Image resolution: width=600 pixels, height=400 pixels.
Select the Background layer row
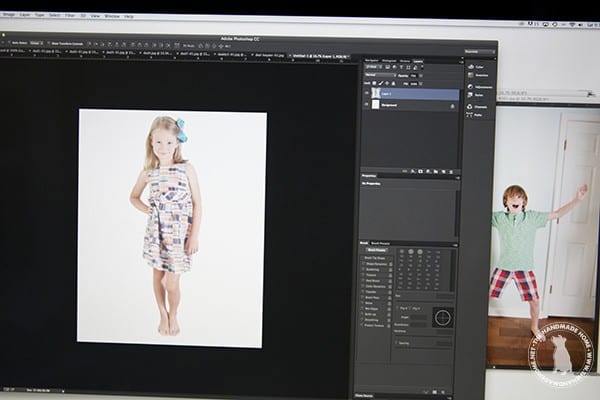coord(411,104)
